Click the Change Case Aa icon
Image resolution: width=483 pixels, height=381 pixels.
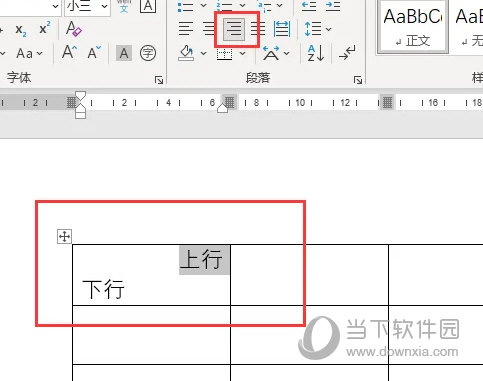click(25, 53)
